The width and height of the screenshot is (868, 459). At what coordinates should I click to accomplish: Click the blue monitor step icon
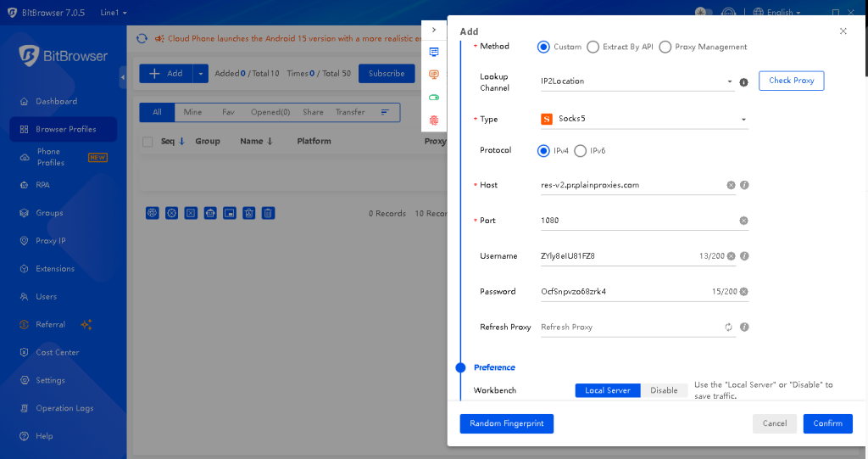(x=434, y=52)
